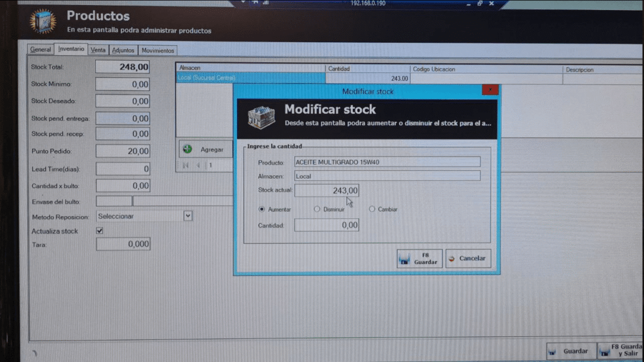
Task: Switch to the General tab
Action: [x=41, y=50]
